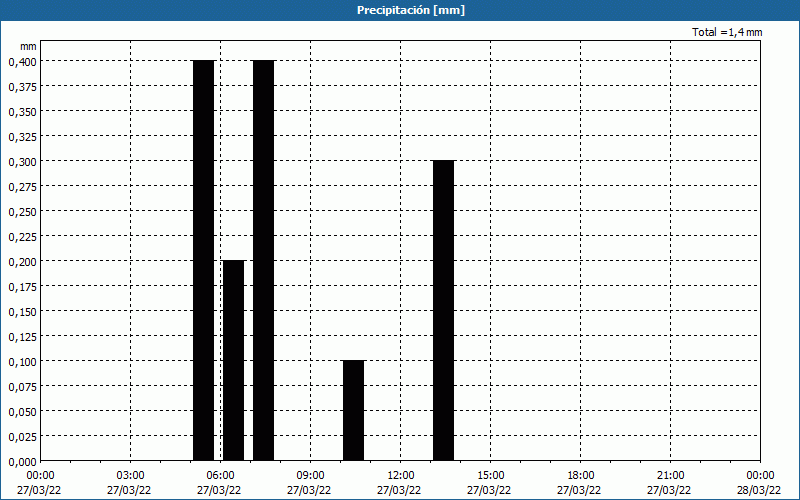Select the 0,200 mm bar after 06:00

234,360
